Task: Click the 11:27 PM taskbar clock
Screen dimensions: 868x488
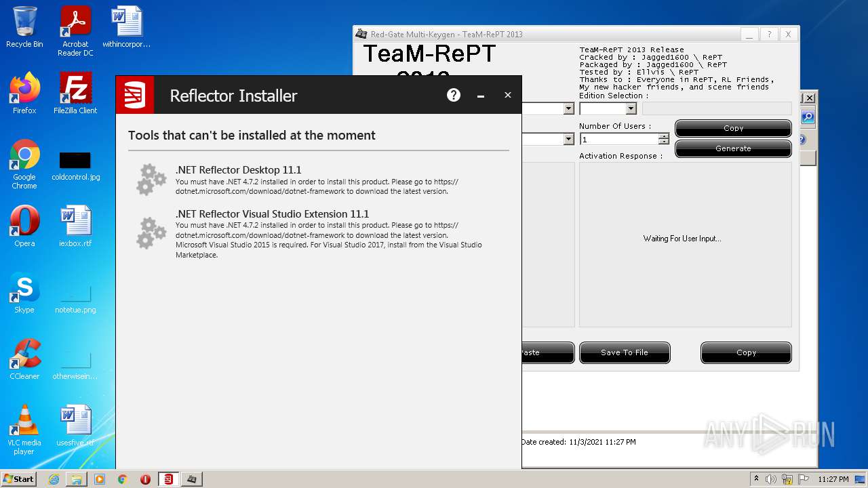Action: click(x=833, y=479)
